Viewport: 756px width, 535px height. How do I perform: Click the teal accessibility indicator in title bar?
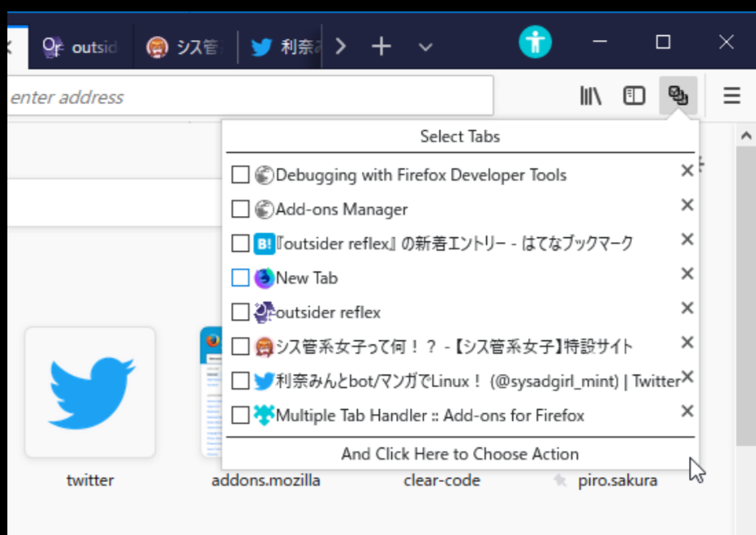pyautogui.click(x=535, y=40)
